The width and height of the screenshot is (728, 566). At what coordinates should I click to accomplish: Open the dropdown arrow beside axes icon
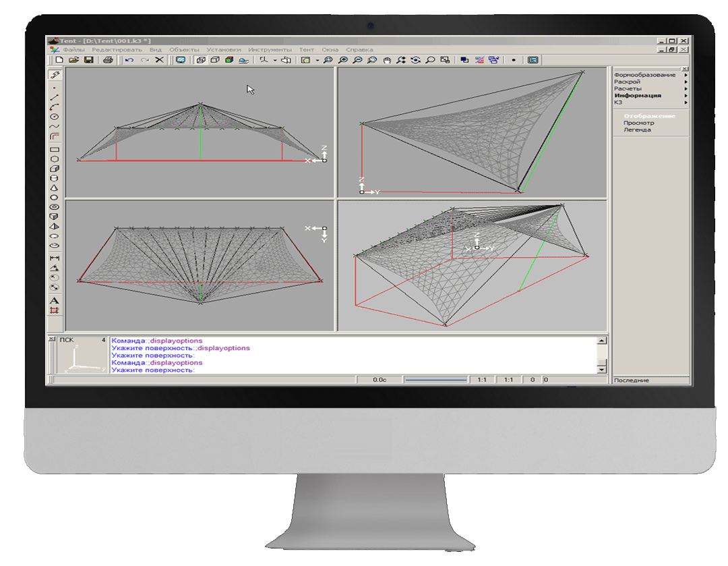click(x=275, y=60)
